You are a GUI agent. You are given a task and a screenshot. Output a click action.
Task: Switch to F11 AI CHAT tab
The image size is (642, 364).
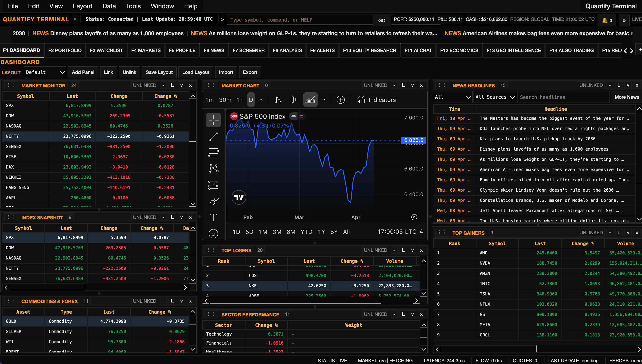point(418,50)
